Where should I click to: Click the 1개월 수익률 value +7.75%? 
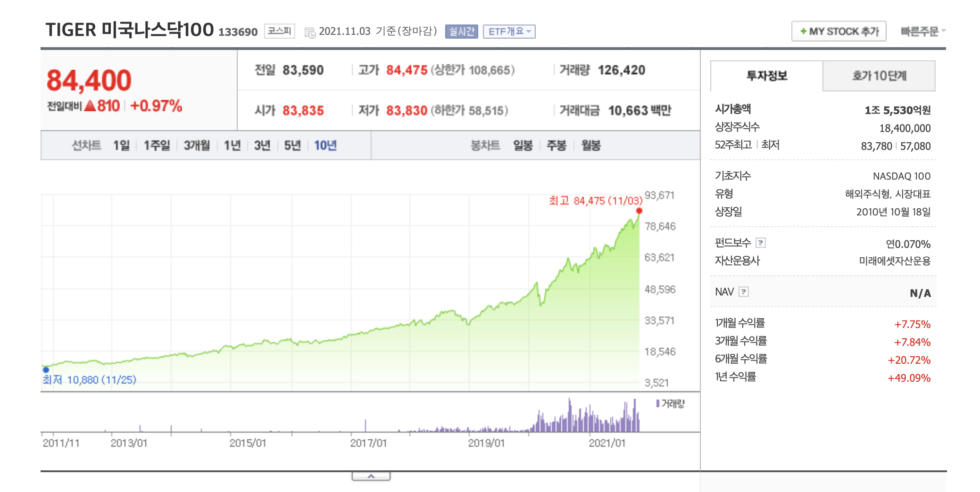coord(913,324)
